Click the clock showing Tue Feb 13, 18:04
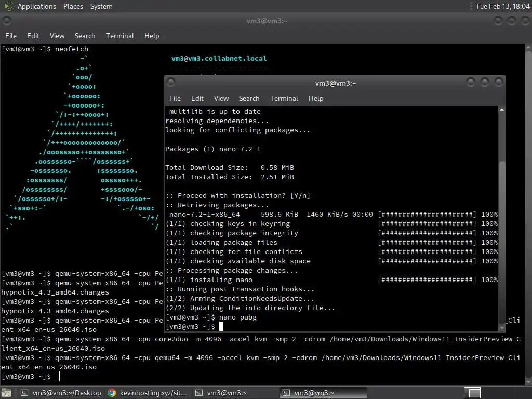Image resolution: width=532 pixels, height=399 pixels. 502,6
